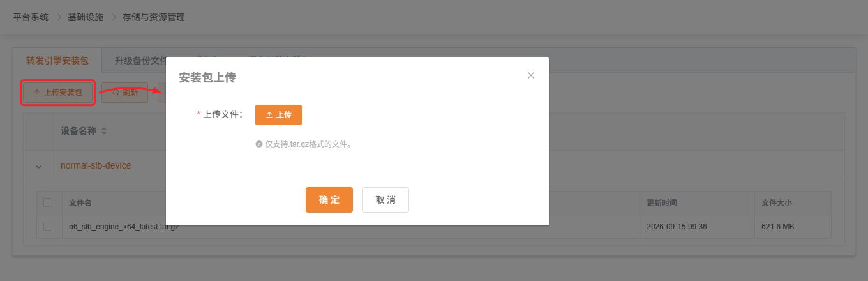Close the 安装包上传 dialog
The height and width of the screenshot is (281, 868).
530,75
